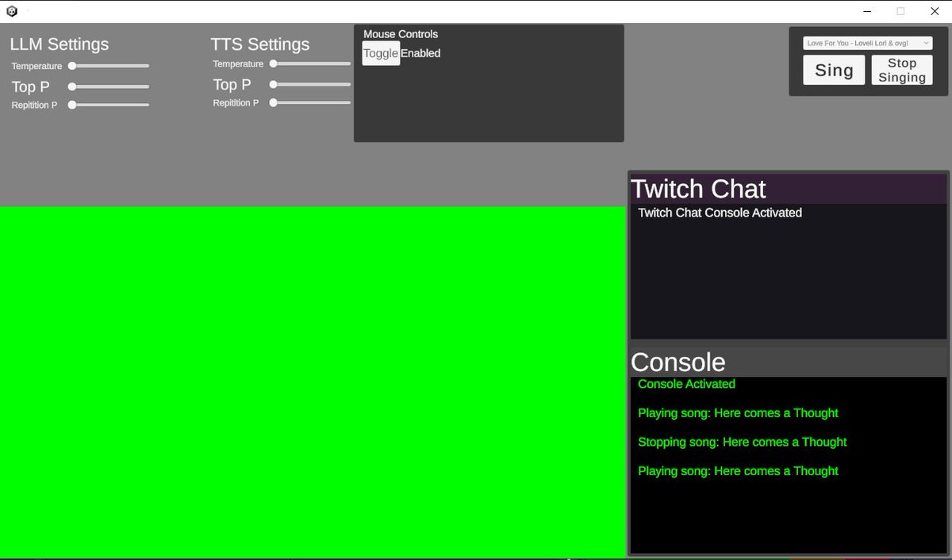Adjust the LLM Repitition P slider

(x=109, y=105)
